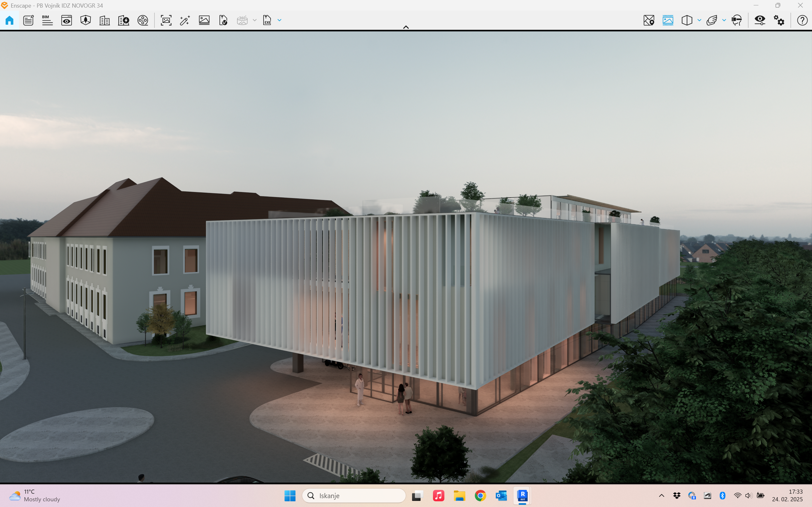Open the BIM information panel

(x=47, y=21)
